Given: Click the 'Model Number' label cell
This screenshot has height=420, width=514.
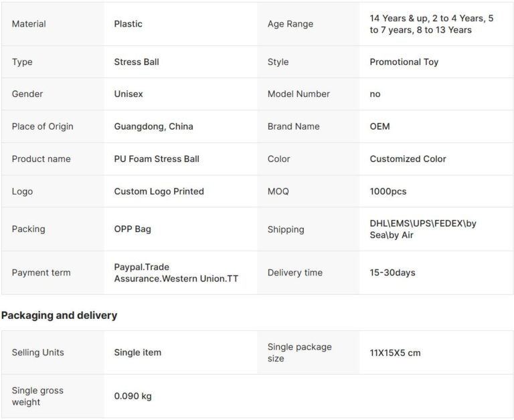Looking at the screenshot, I should pyautogui.click(x=298, y=94).
